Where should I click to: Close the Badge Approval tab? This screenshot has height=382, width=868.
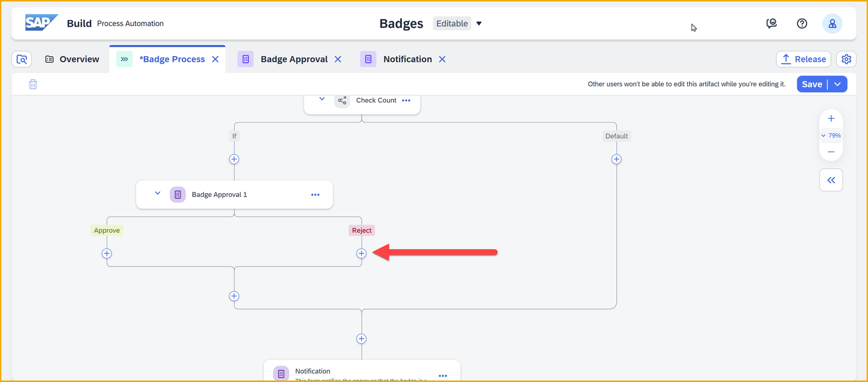pyautogui.click(x=338, y=59)
